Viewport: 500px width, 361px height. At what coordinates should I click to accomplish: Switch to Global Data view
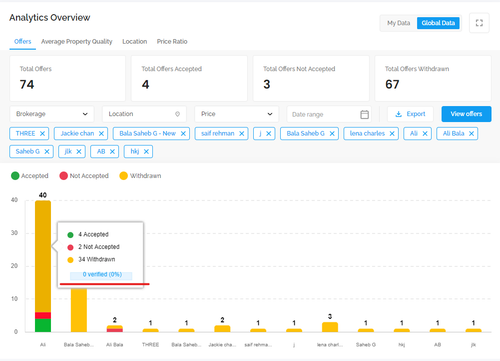[438, 23]
